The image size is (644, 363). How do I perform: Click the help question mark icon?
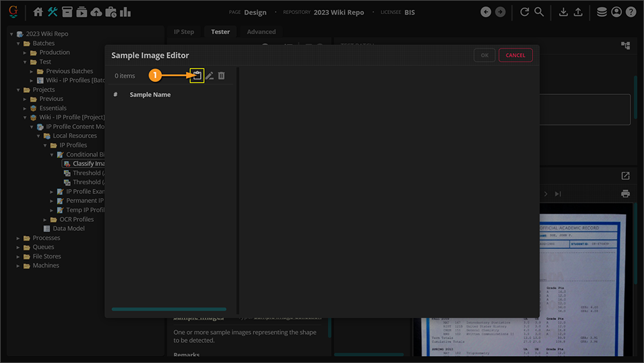pyautogui.click(x=630, y=12)
